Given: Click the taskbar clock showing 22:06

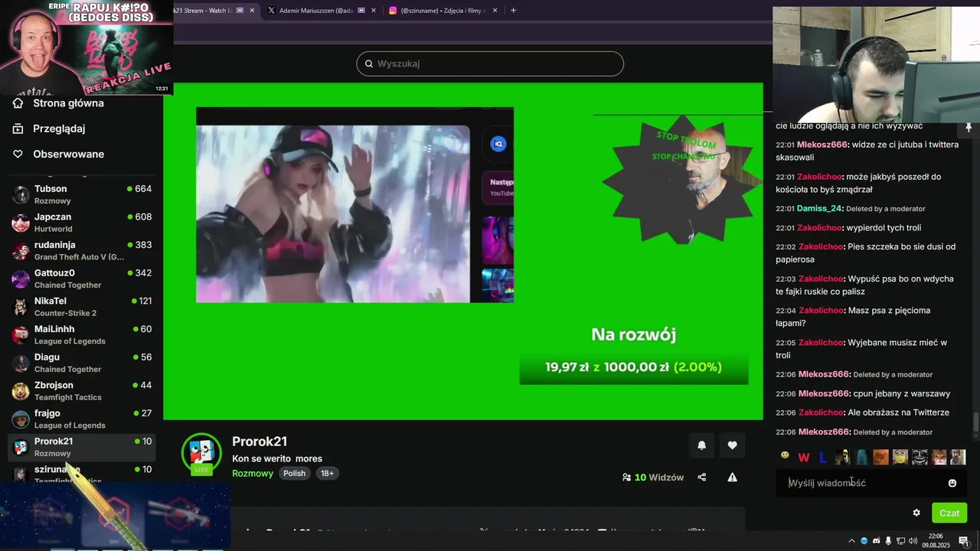Looking at the screenshot, I should 936,540.
